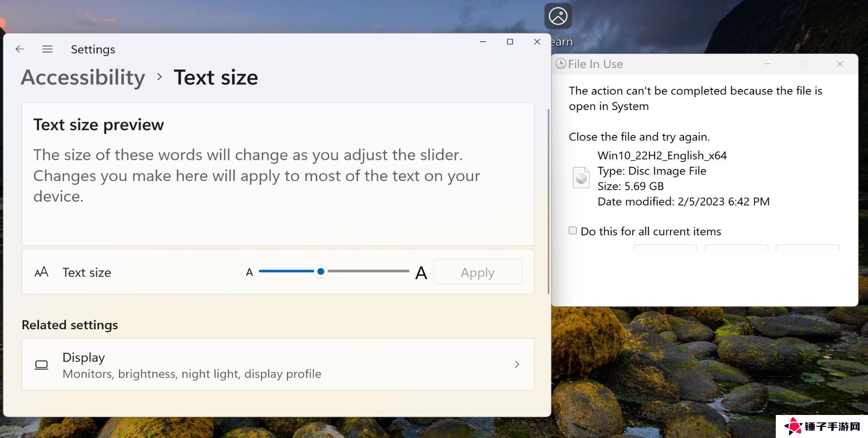
Task: Close the File In Use dialog
Action: [839, 64]
